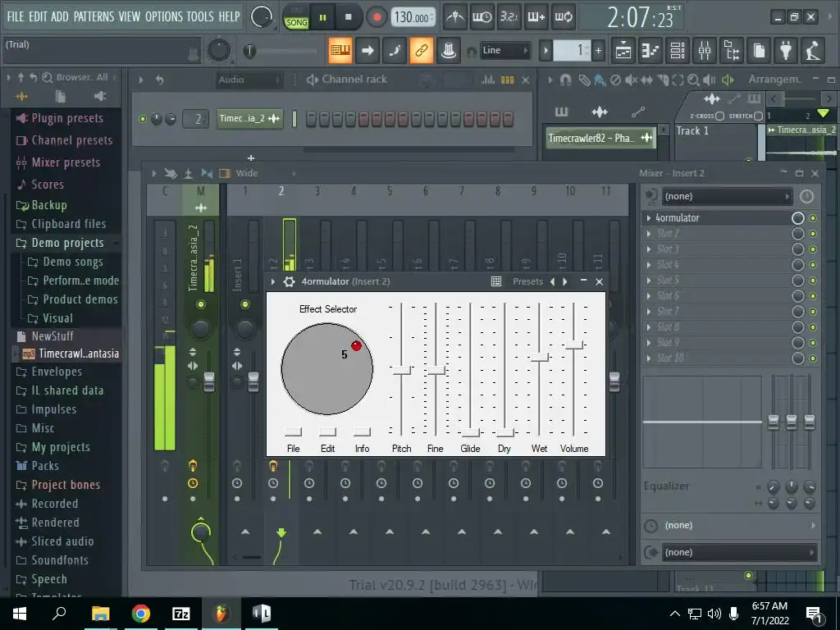This screenshot has height=630, width=840.
Task: Expand the Slot 5 effect menu arrow
Action: coord(649,281)
